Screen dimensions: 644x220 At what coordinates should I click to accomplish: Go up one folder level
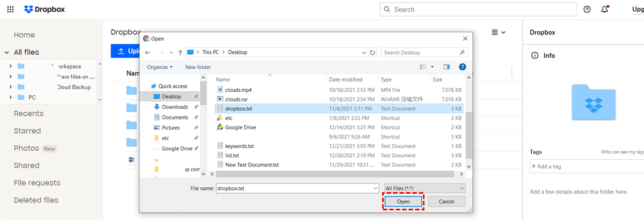180,53
